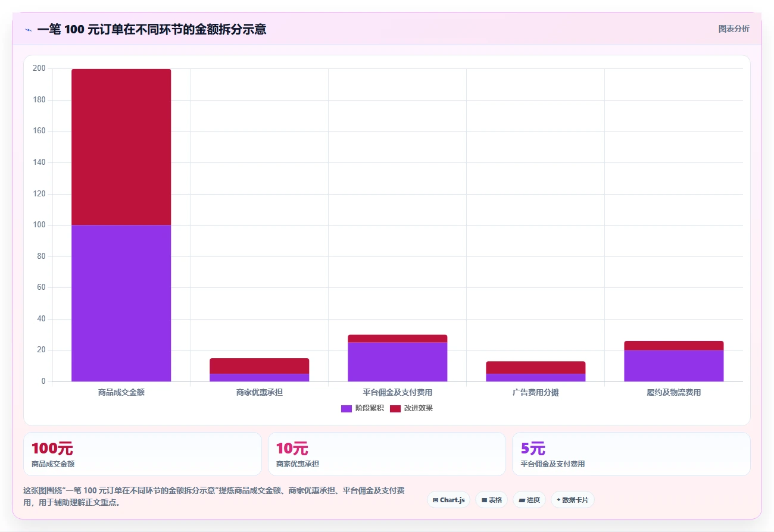The height and width of the screenshot is (532, 774).
Task: Click the 平台佣金及支付费用 caption under 5元
Action: click(553, 464)
